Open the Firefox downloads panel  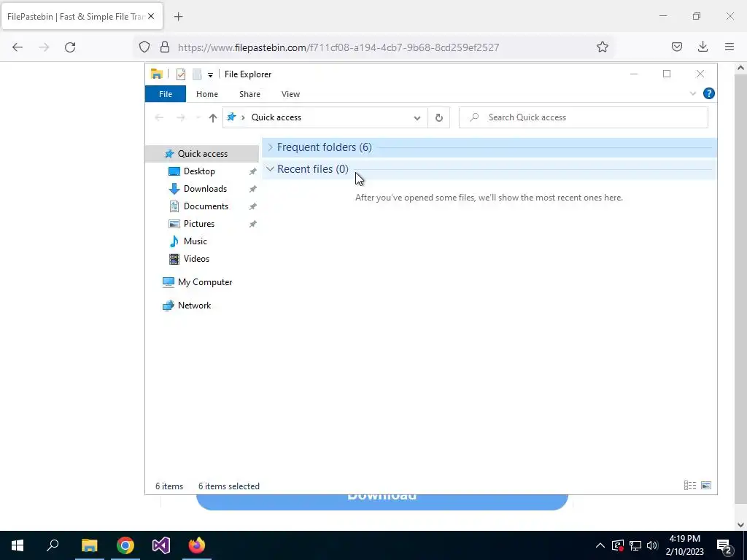pos(703,47)
